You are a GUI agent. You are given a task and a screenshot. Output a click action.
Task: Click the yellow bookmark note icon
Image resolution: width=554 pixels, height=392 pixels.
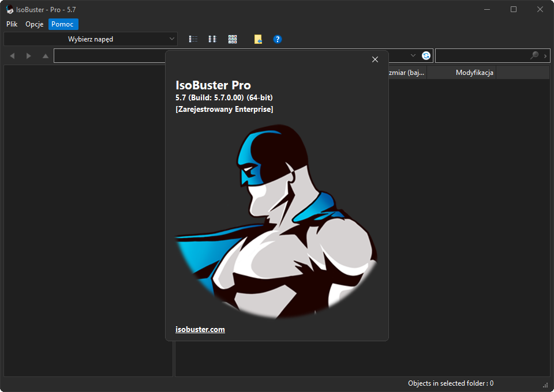click(x=259, y=39)
